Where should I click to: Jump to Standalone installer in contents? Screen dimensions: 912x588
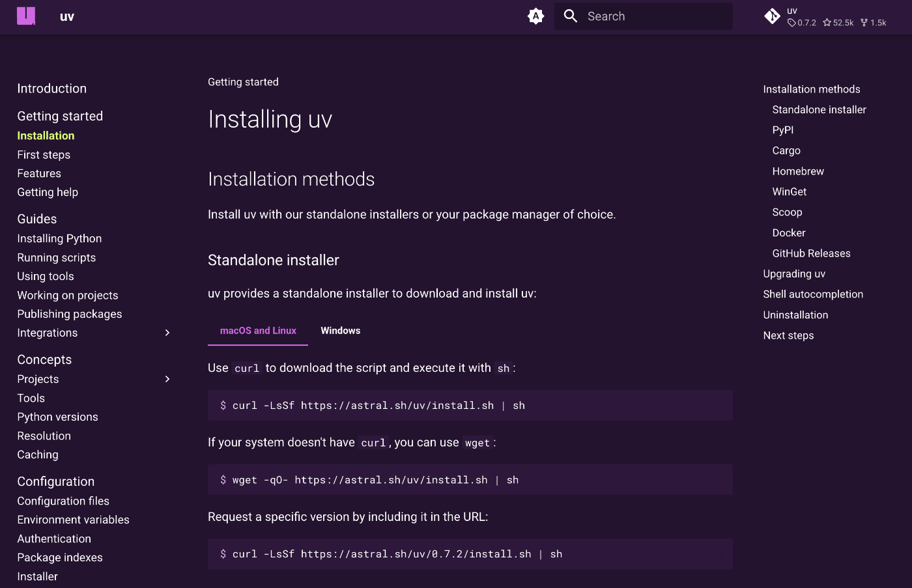tap(819, 109)
